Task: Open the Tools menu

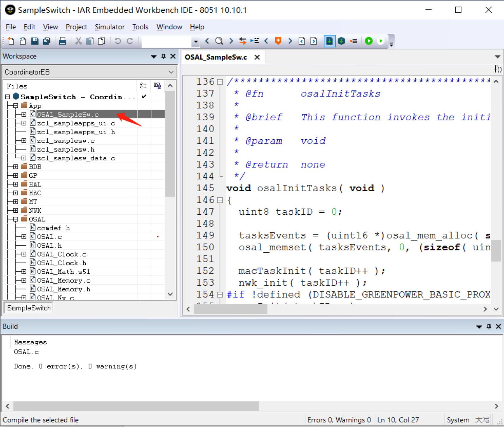Action: pos(140,27)
